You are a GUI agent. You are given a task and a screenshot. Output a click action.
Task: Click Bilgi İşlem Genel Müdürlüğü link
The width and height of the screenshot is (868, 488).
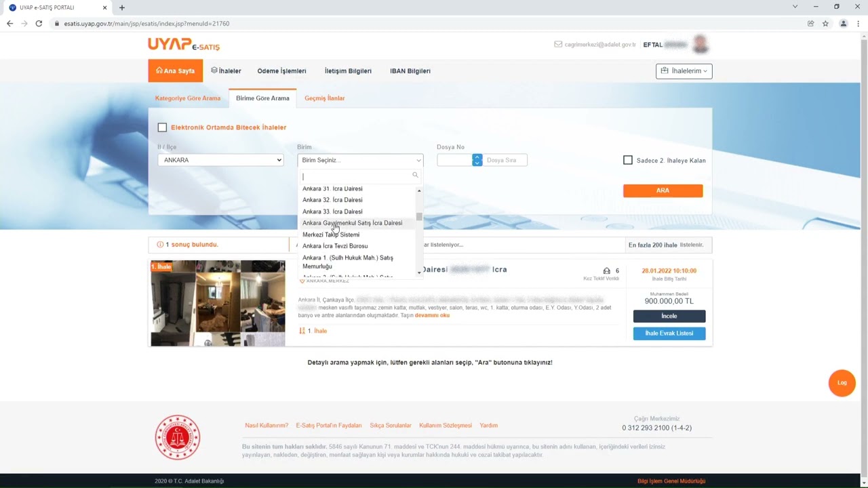(671, 481)
